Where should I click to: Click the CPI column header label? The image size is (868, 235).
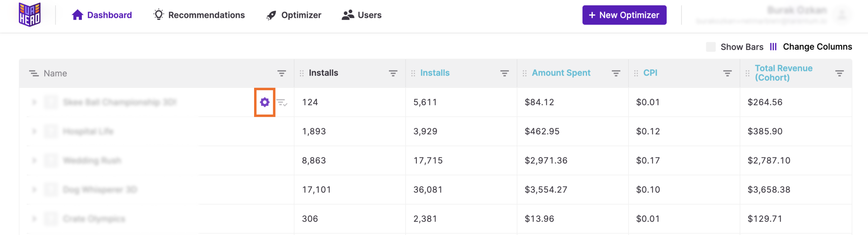click(650, 73)
